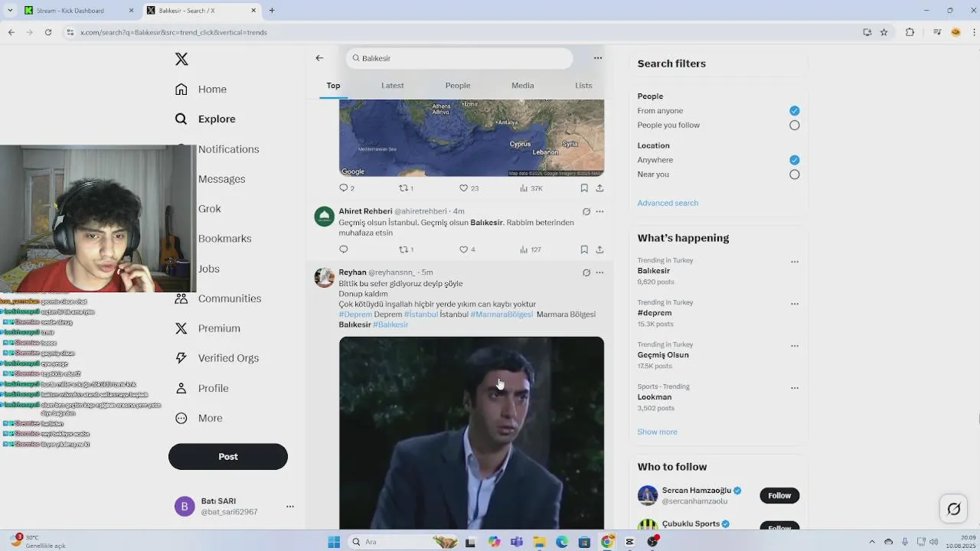Viewport: 980px width, 551px height.
Task: Open options for #deprem trend
Action: [x=795, y=304]
